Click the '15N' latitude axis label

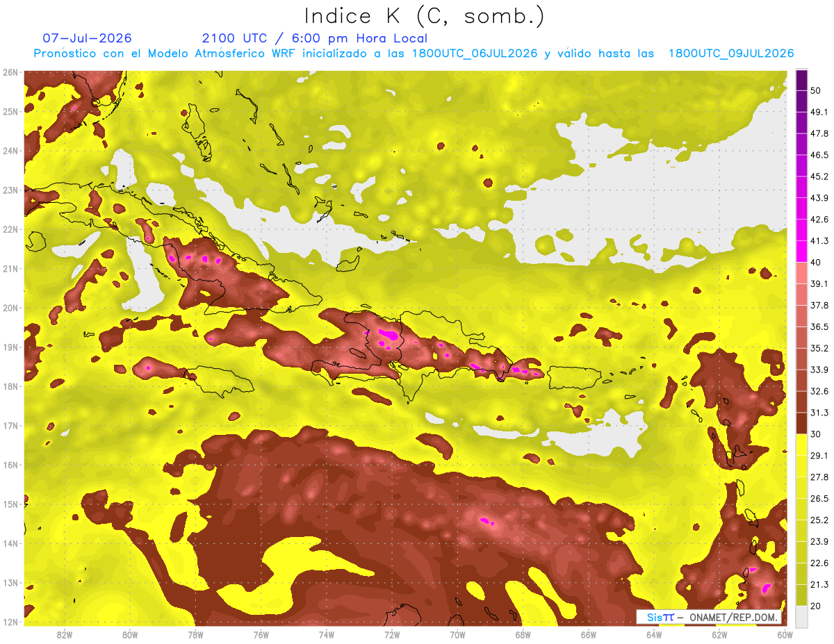[x=10, y=504]
